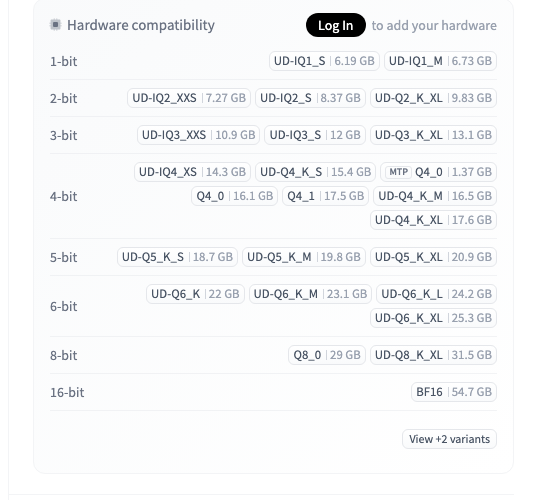Click the MTP Q4_0 1.37 GB chip
Viewport: 540px width, 500px height.
(x=438, y=172)
